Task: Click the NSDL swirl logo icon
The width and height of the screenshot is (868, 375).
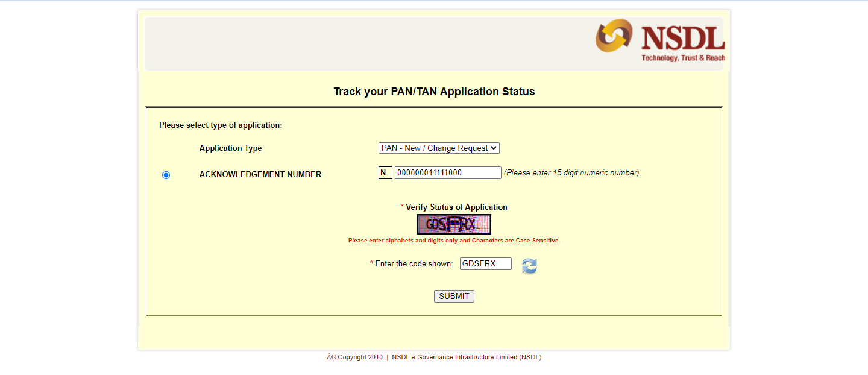Action: [614, 36]
